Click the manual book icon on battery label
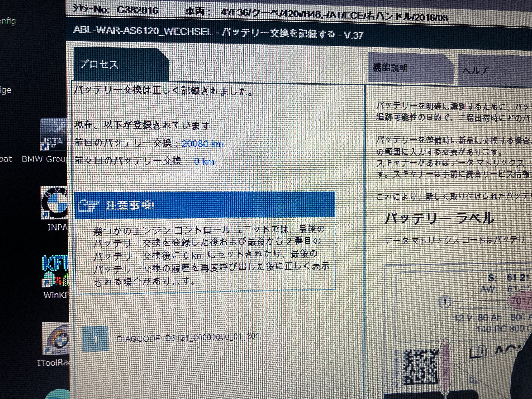532x399 pixels. [478, 352]
